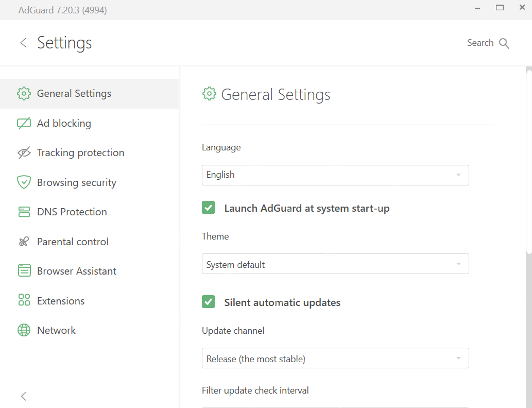
Task: Open the Extensions section label
Action: [61, 301]
